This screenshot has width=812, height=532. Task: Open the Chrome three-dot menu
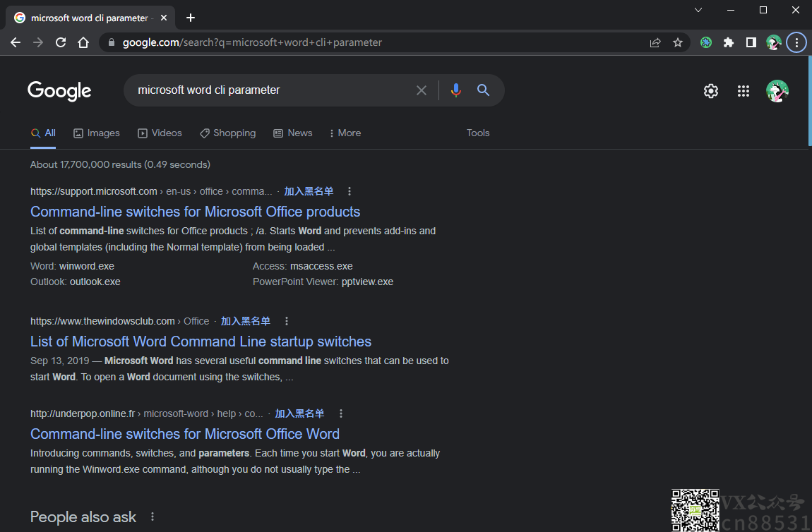[796, 42]
